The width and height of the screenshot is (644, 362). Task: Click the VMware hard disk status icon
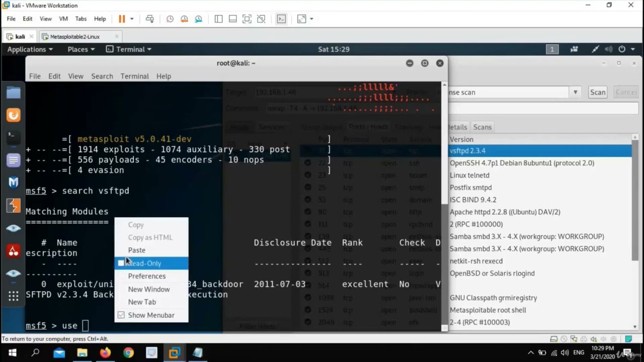[x=553, y=339]
